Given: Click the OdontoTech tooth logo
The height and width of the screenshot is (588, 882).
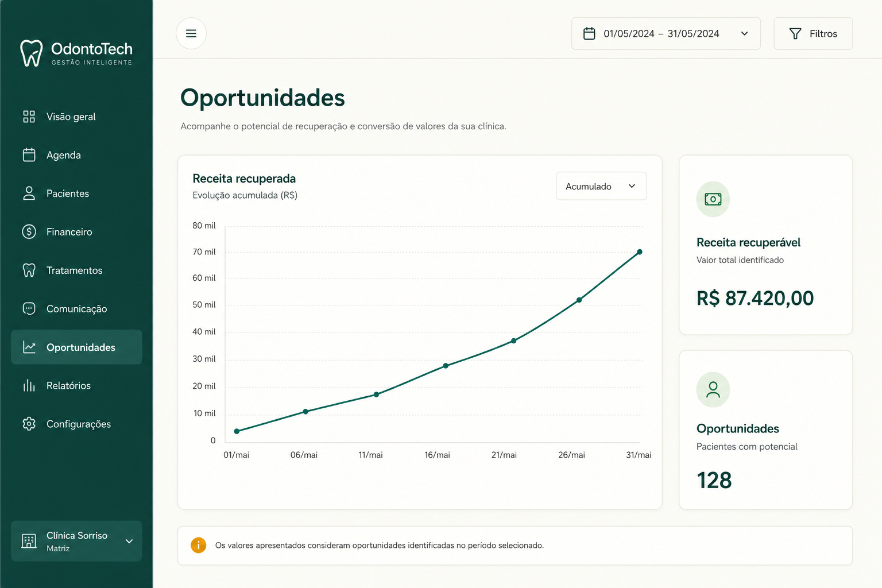Looking at the screenshot, I should [x=31, y=53].
